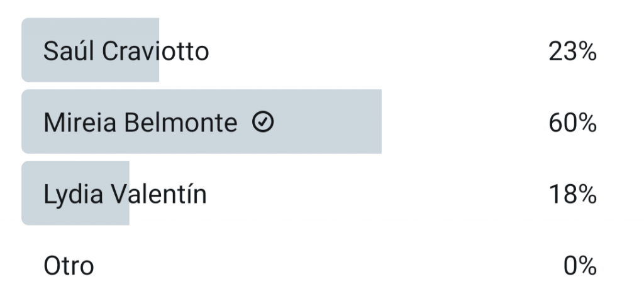Click the right end of the 60% bar
The height and width of the screenshot is (301, 644).
click(x=375, y=123)
